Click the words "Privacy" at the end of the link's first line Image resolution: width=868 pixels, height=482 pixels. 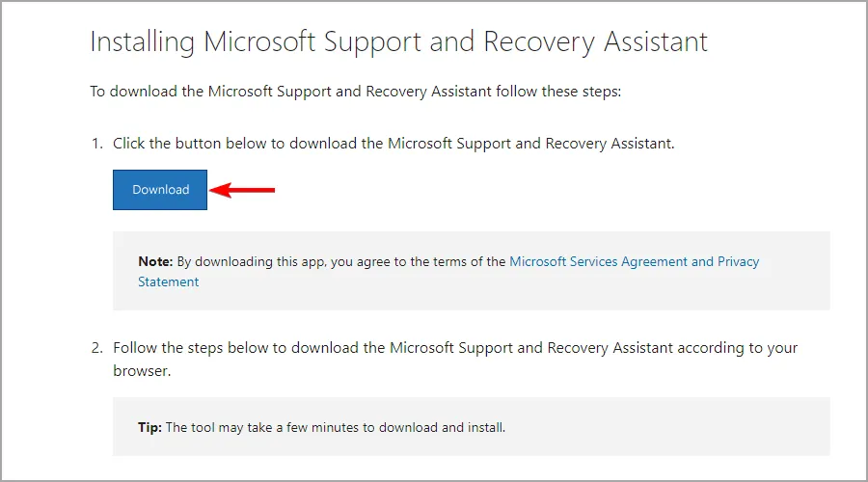pyautogui.click(x=739, y=261)
